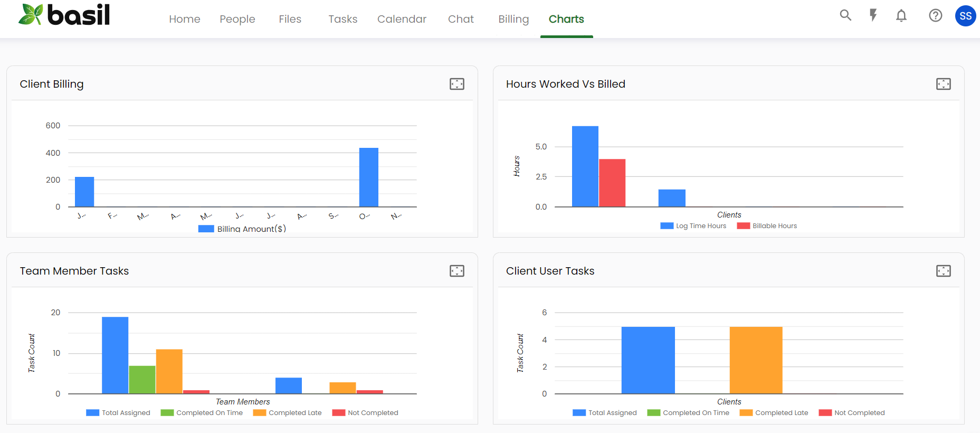The height and width of the screenshot is (433, 980).
Task: Toggle Billing Amount($) legend series
Action: coord(243,229)
